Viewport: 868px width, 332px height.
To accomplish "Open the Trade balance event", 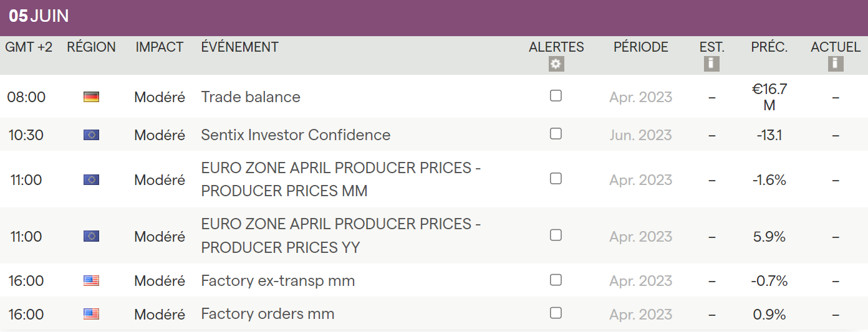I will click(x=251, y=97).
